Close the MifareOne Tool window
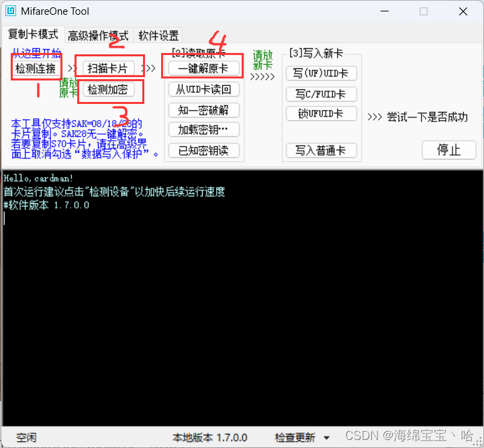The height and width of the screenshot is (448, 484). [x=463, y=11]
